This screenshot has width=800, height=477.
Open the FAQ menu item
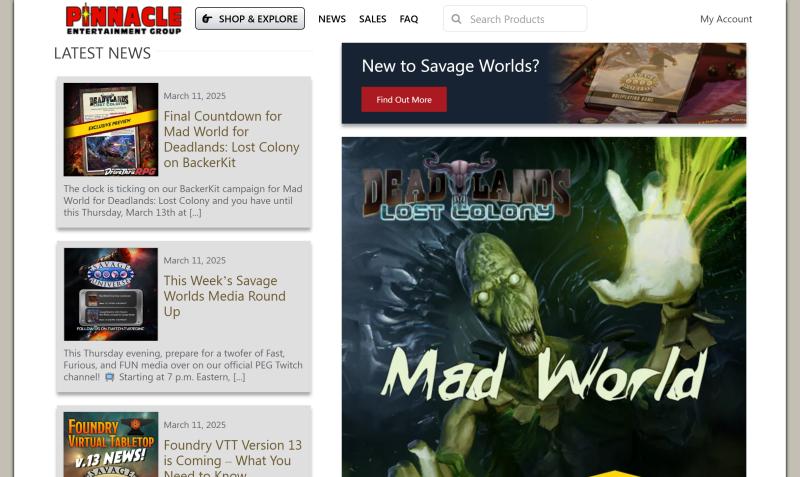click(409, 19)
